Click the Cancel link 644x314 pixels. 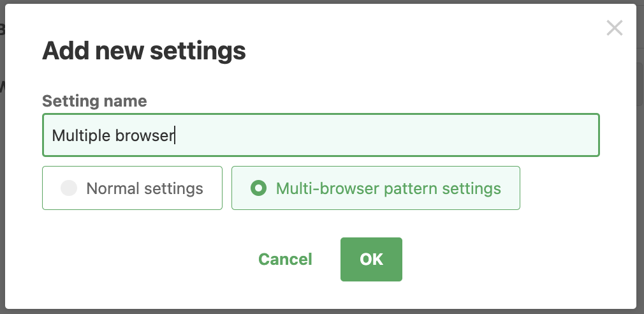tap(285, 259)
